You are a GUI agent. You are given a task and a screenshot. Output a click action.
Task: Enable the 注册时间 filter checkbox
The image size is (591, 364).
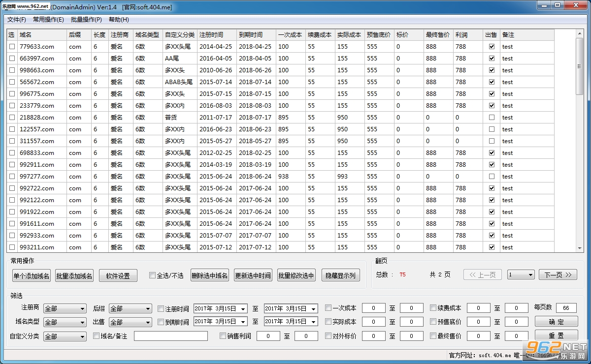[x=161, y=309]
